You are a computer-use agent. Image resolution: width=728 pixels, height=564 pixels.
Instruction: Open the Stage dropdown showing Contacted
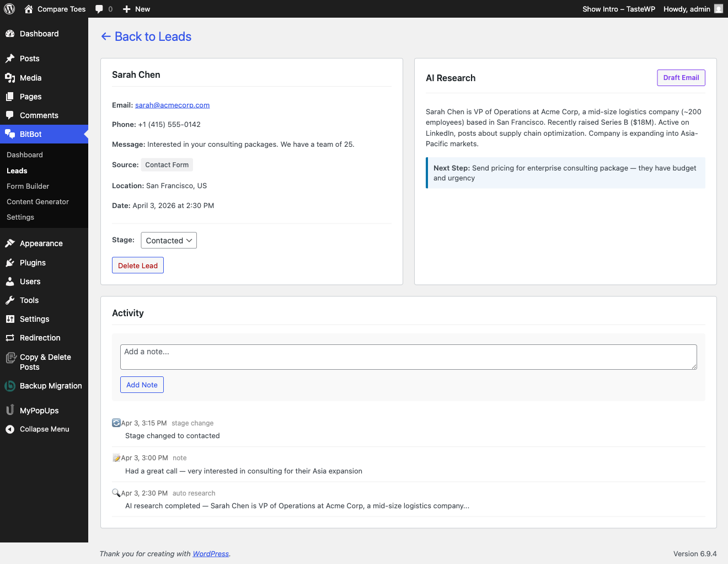[168, 240]
